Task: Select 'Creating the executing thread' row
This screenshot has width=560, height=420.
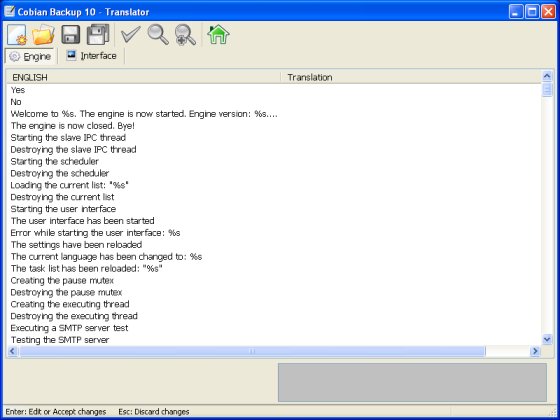Action: click(274, 304)
